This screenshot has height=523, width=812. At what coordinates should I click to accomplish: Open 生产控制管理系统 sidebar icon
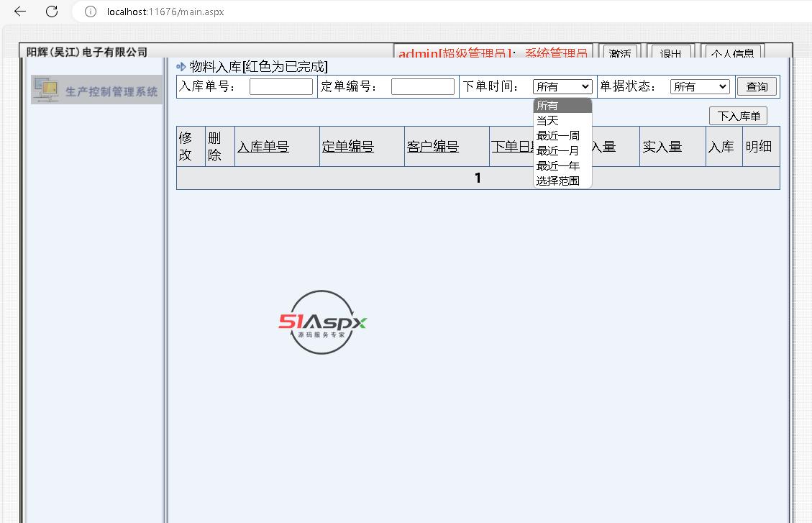click(45, 90)
